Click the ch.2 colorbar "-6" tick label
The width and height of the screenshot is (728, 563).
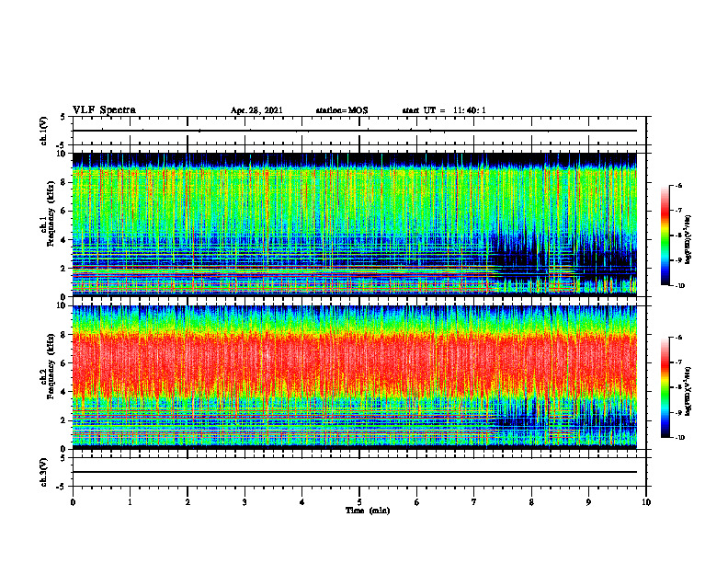pyautogui.click(x=678, y=338)
